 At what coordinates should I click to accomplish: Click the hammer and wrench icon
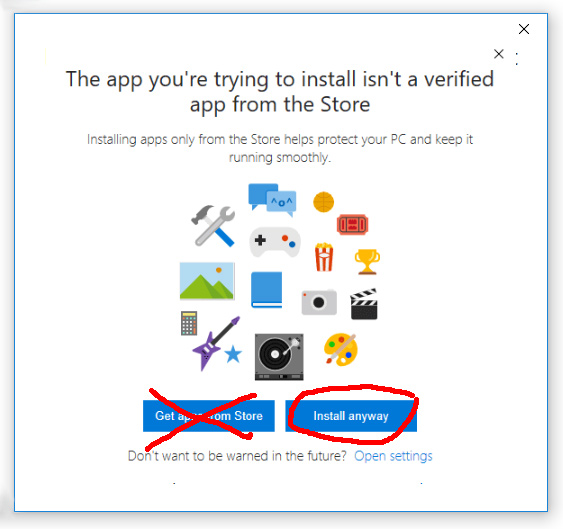click(213, 226)
